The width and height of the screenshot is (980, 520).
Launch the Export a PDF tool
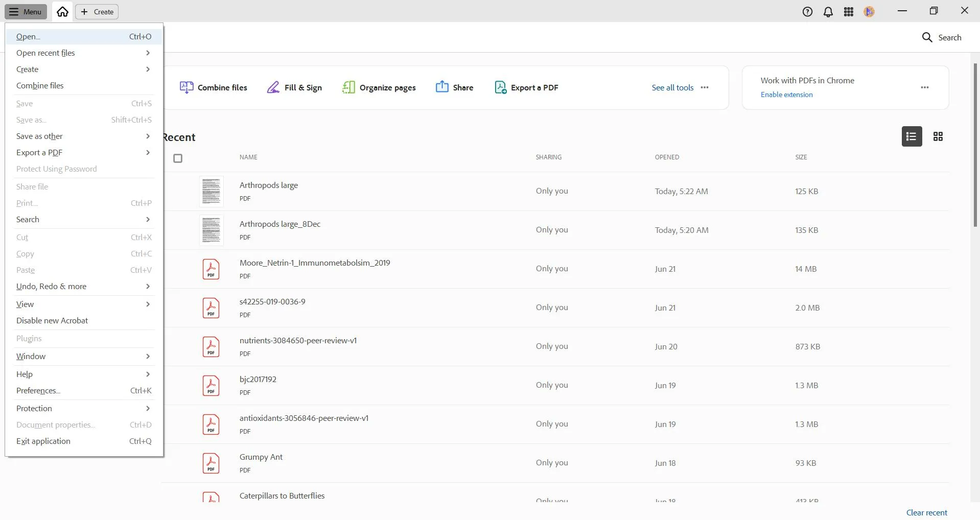526,87
